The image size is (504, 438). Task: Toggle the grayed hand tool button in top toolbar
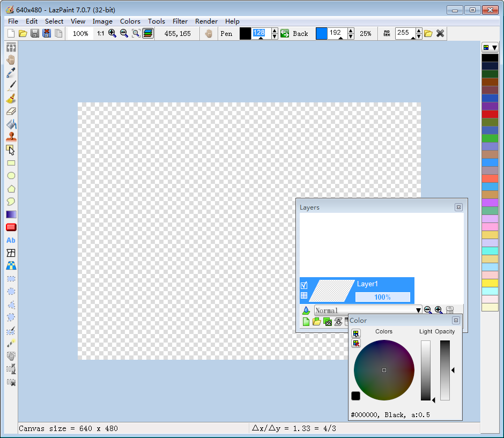point(209,33)
